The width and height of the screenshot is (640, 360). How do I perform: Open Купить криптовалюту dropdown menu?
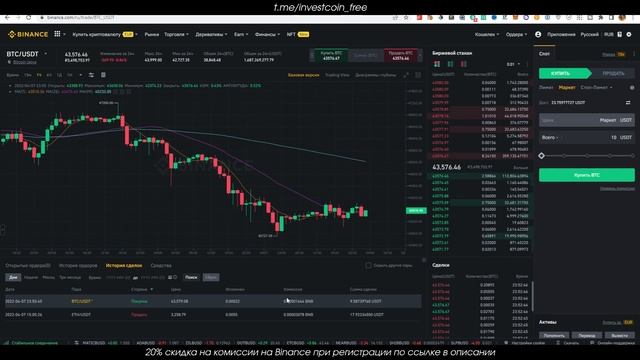(104, 34)
